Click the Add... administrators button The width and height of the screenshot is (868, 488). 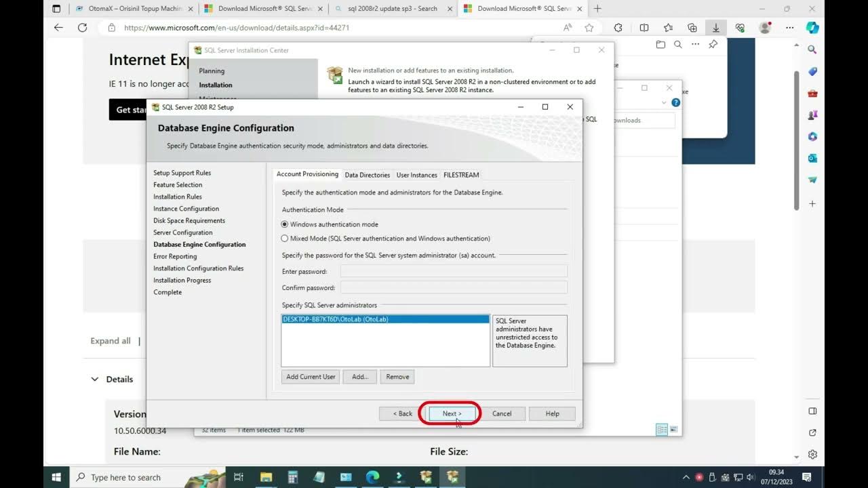pos(360,377)
